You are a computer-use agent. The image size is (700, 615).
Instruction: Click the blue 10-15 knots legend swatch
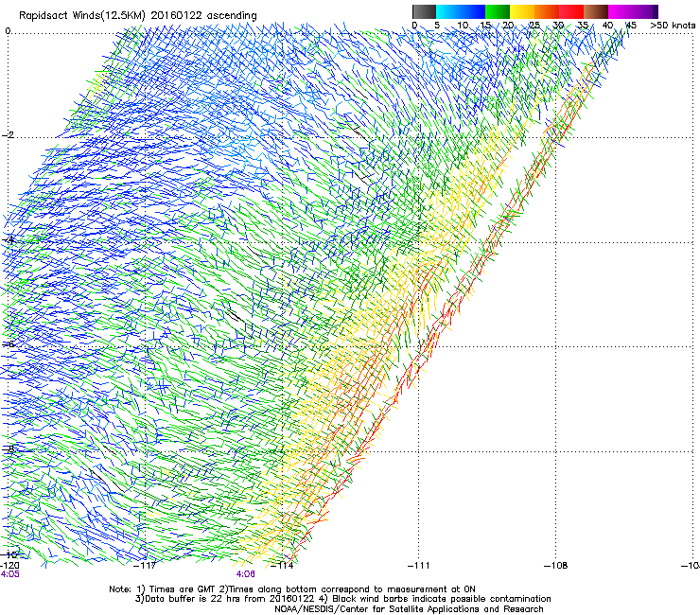473,11
